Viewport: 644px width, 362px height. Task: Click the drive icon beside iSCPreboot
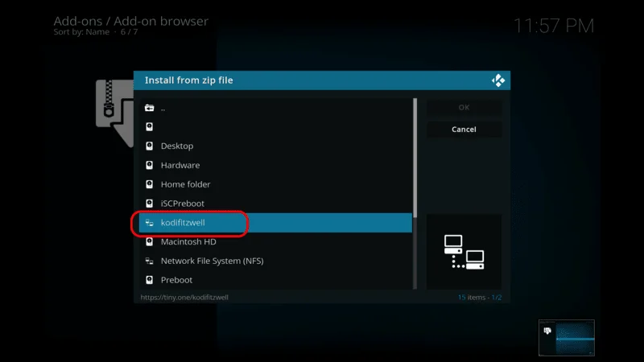[150, 204]
